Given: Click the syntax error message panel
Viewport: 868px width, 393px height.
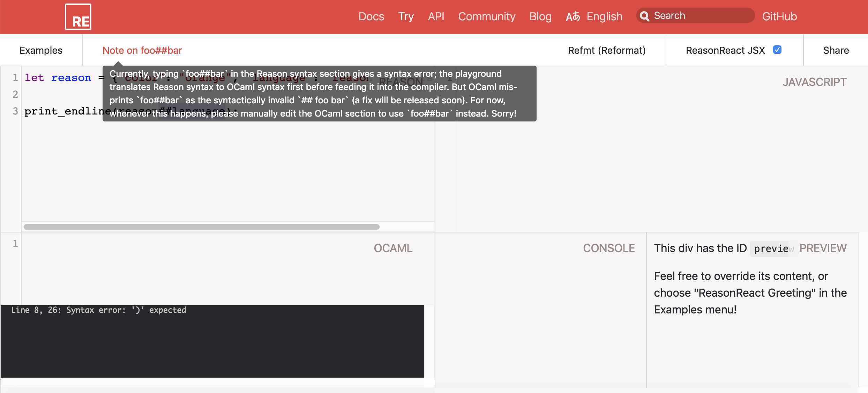Looking at the screenshot, I should 212,341.
